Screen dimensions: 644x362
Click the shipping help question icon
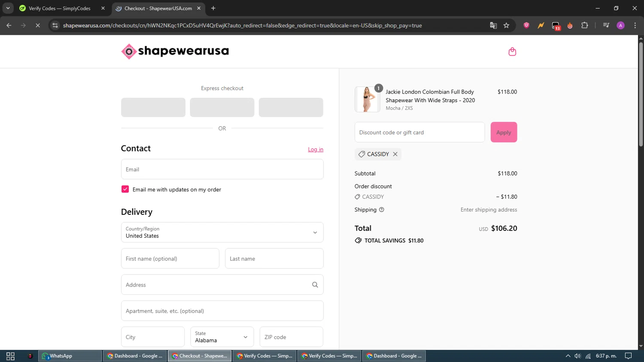[382, 210]
